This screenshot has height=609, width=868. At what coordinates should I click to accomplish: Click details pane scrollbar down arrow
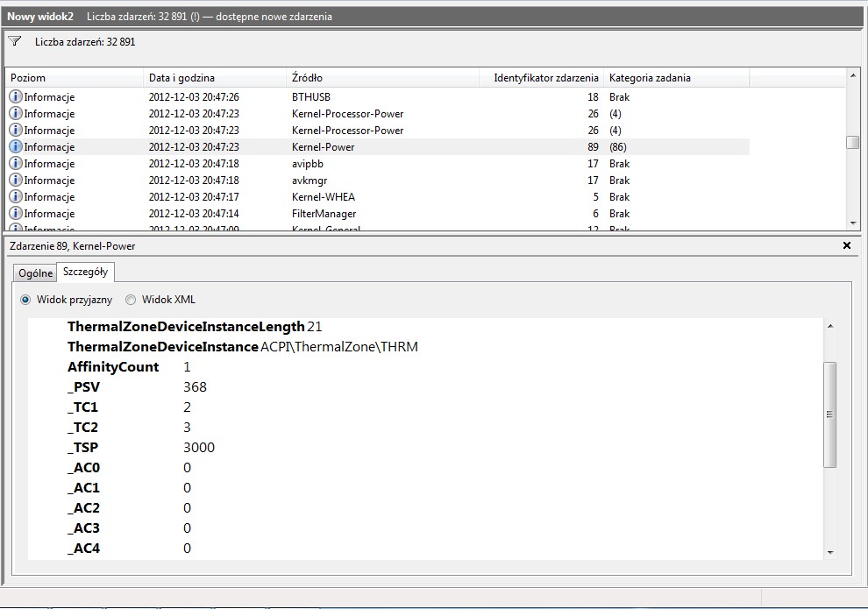pyautogui.click(x=829, y=552)
